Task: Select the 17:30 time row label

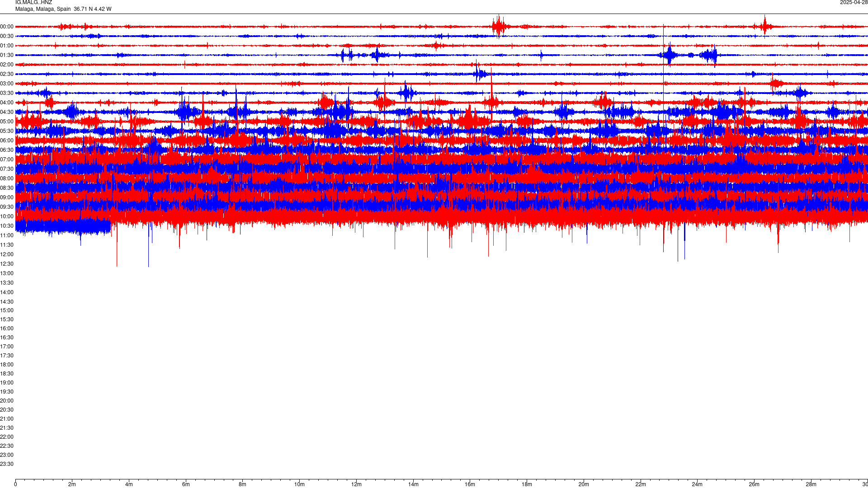Action: point(7,356)
